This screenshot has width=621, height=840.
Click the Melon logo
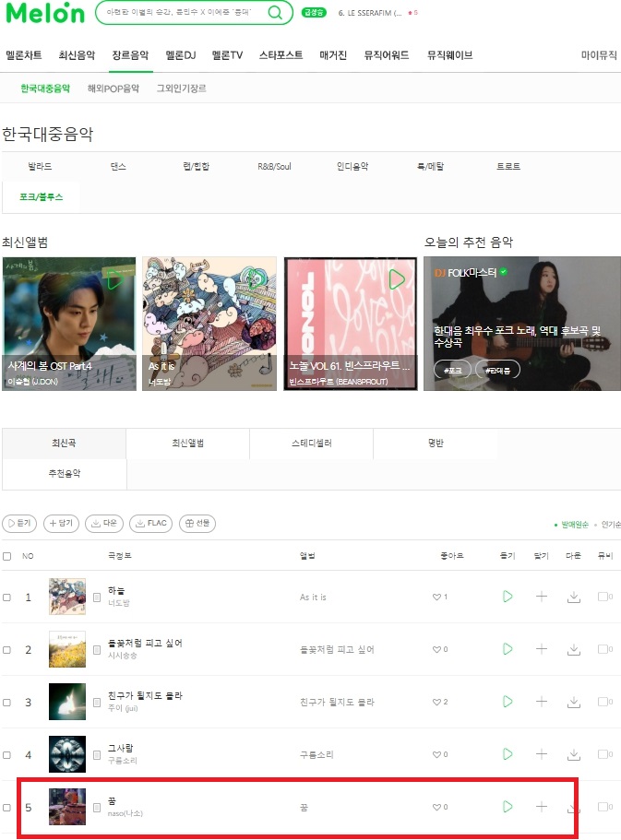click(45, 13)
